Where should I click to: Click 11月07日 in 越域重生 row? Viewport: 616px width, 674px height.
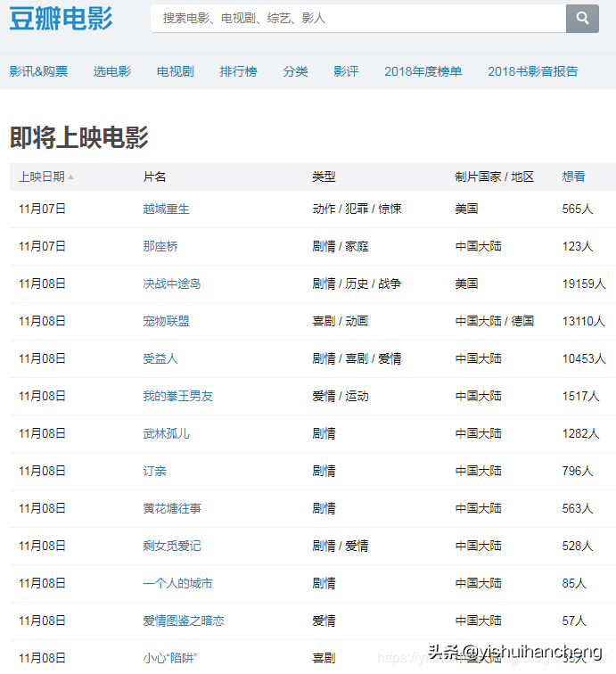[42, 209]
